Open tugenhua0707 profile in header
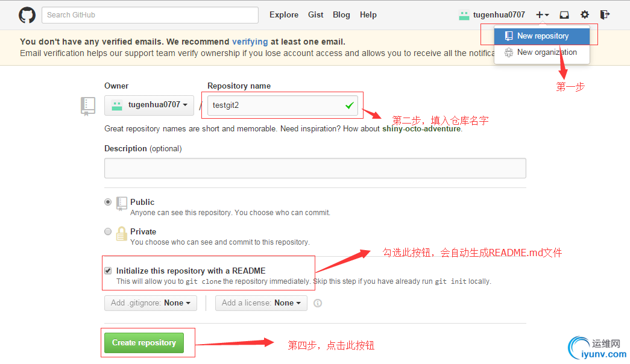 (x=499, y=15)
